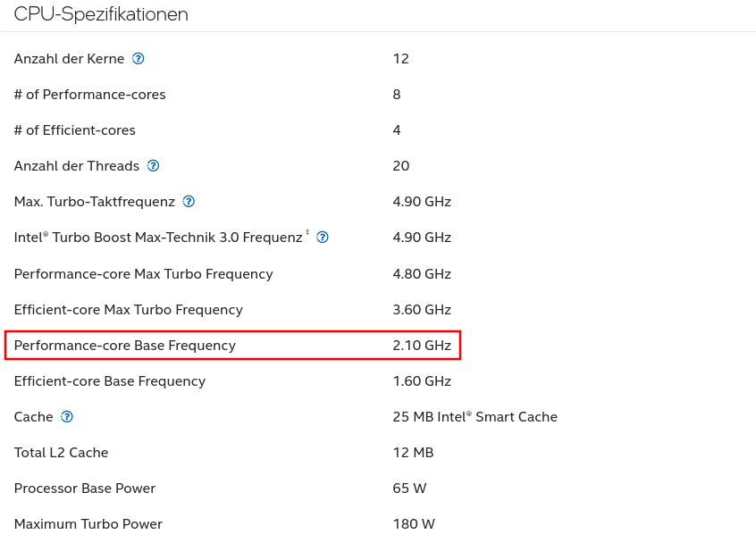This screenshot has height=543, width=756.
Task: Open the help tooltip for Anzahl der Threads
Action: click(x=153, y=166)
